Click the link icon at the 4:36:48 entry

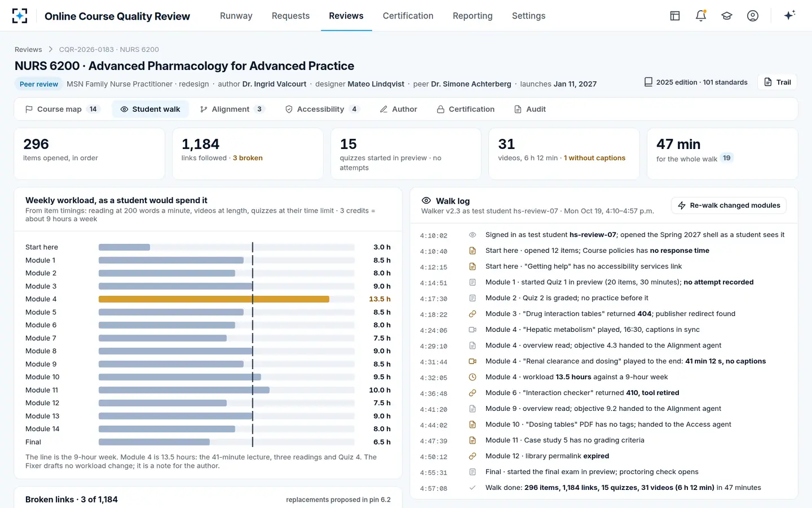[473, 393]
